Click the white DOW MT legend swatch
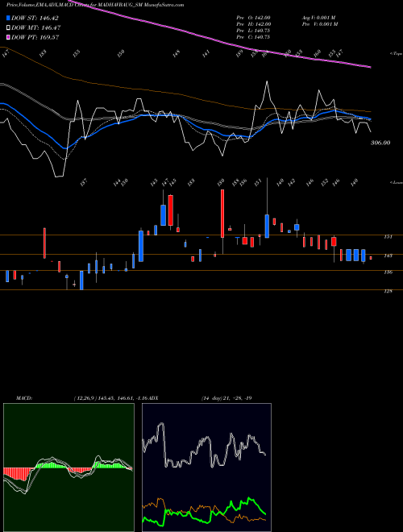The height and width of the screenshot is (532, 403). coord(8,27)
